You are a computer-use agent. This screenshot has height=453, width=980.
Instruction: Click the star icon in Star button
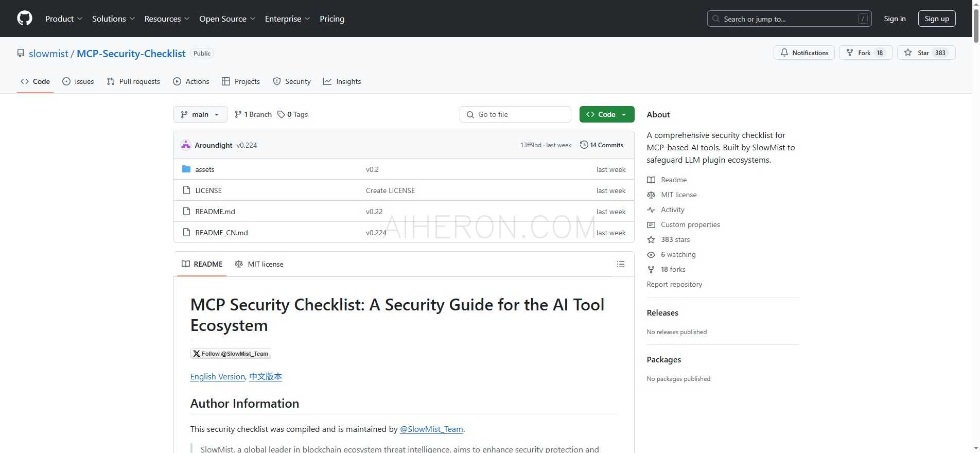[x=908, y=53]
